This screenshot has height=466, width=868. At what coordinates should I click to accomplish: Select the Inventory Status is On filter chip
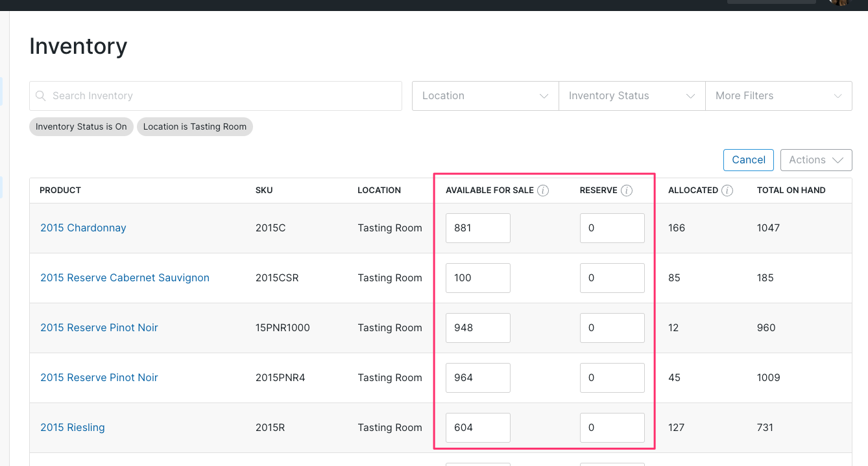81,126
